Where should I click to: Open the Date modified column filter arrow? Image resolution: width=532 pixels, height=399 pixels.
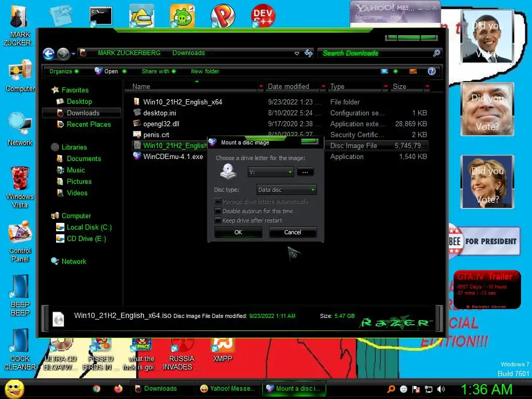click(323, 87)
